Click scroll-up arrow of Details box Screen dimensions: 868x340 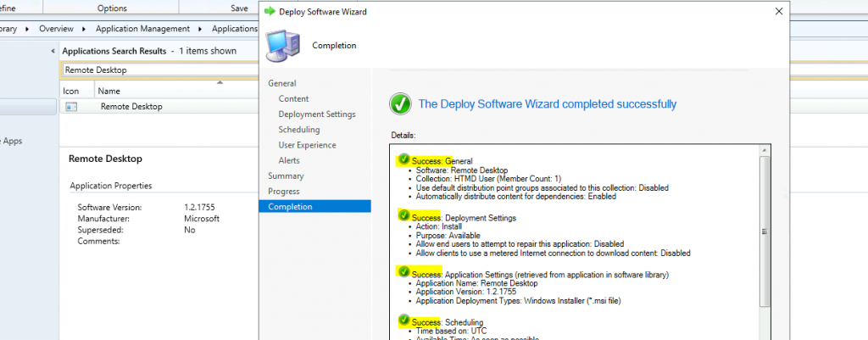765,150
